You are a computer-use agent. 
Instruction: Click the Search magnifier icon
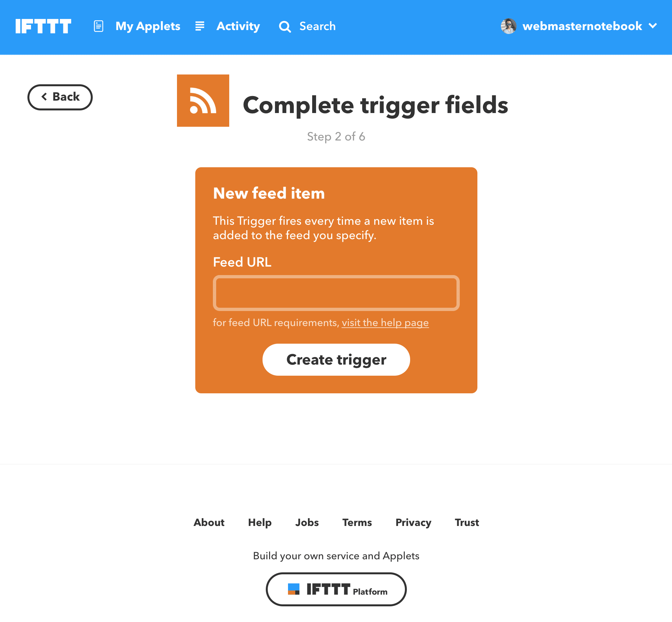[x=284, y=26]
